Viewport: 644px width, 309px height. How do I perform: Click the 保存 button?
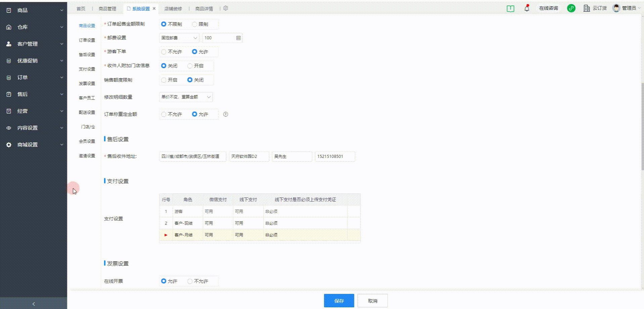339,301
